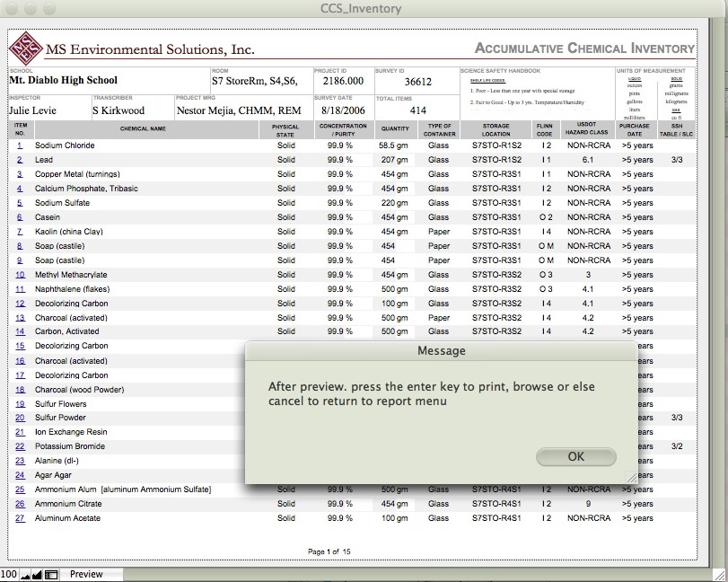Click the vertical scrollbar of CCS_Inventory window
Image resolution: width=728 pixels, height=582 pixels.
click(718, 293)
